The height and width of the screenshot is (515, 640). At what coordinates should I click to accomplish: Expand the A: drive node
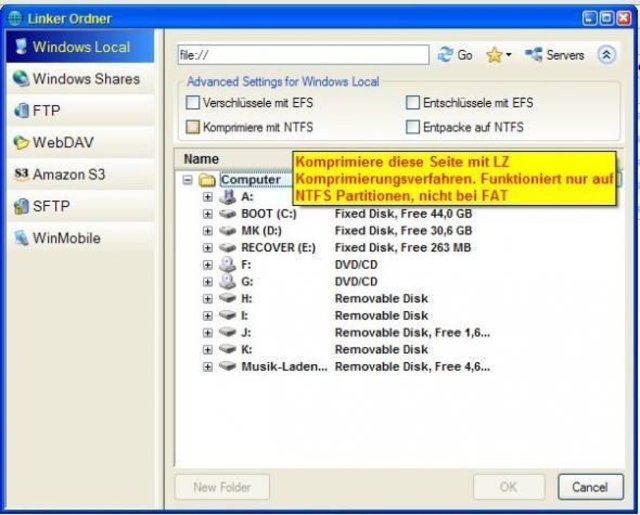coord(208,197)
